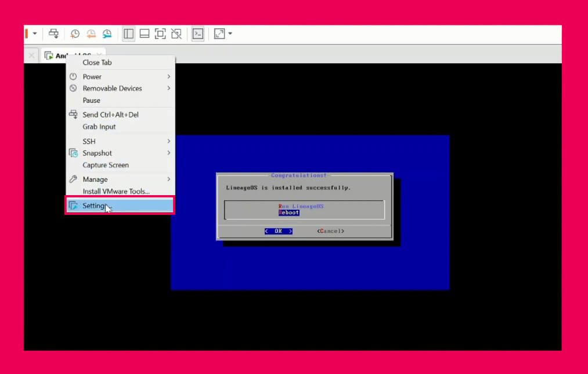Viewport: 588px width, 374px height.
Task: Enter full screen mode icon
Action: click(x=160, y=34)
